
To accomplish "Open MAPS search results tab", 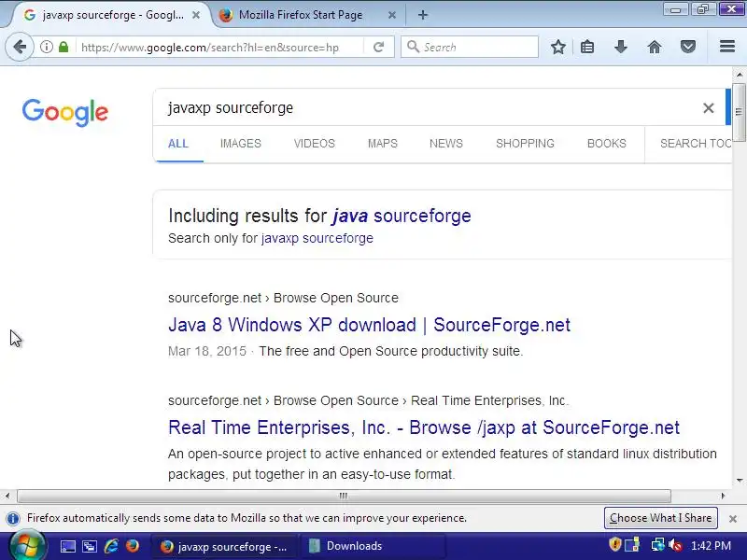I will click(383, 144).
